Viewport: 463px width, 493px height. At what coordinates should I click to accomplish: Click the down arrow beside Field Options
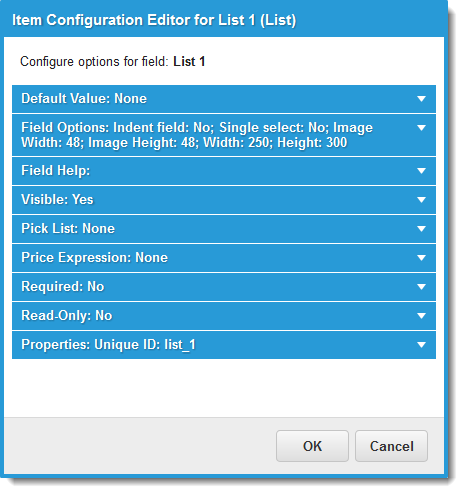pos(421,128)
